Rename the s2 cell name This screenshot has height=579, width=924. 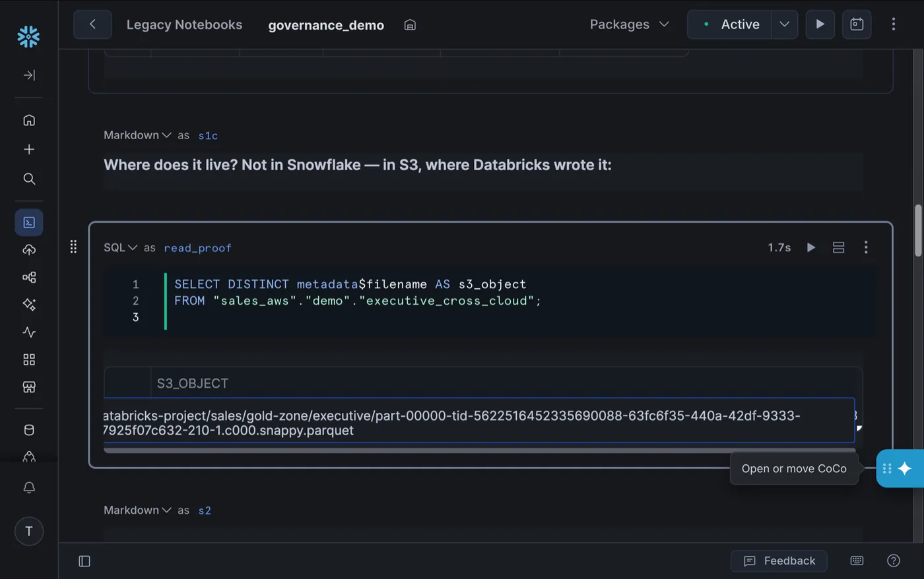click(205, 510)
